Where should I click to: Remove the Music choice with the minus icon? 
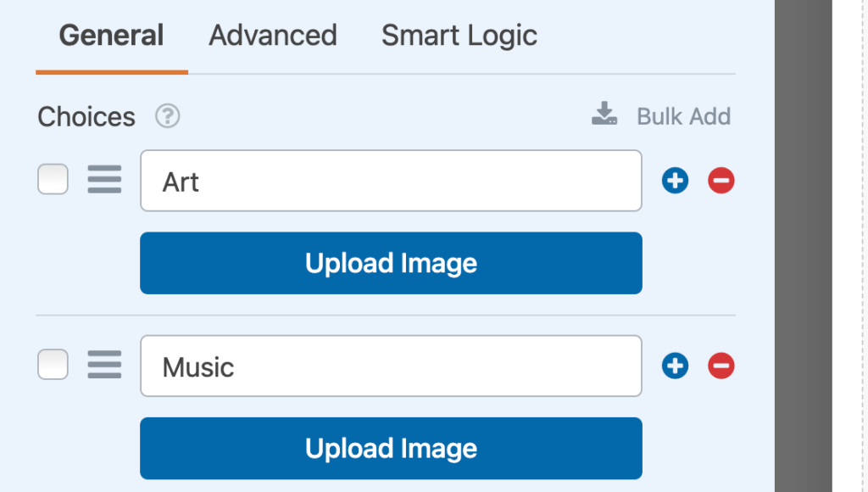721,366
